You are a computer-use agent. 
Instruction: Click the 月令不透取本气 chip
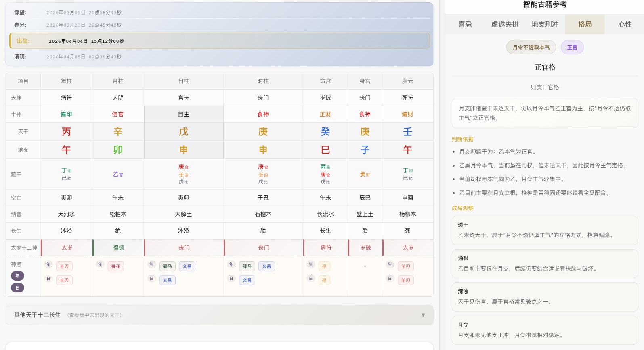531,48
